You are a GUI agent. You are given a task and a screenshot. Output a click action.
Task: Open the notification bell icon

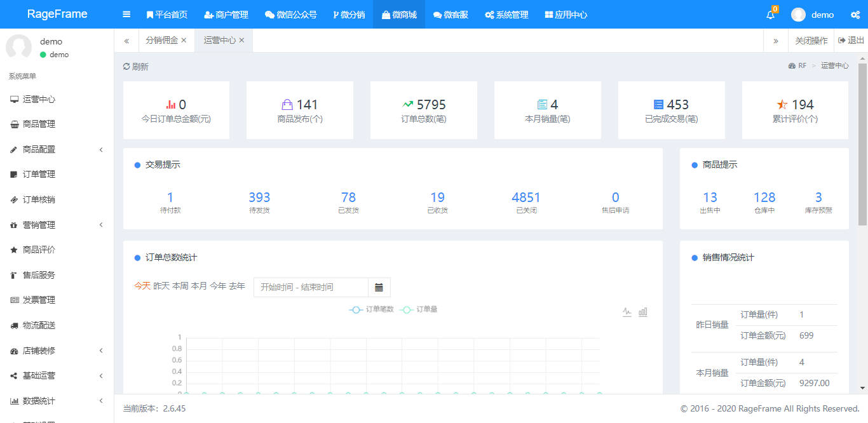[x=771, y=15]
